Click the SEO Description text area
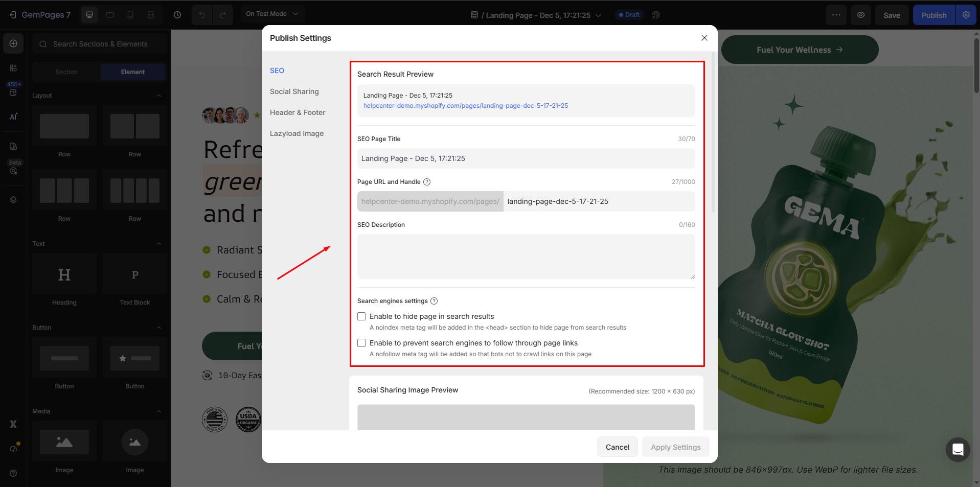The height and width of the screenshot is (487, 980). point(526,257)
